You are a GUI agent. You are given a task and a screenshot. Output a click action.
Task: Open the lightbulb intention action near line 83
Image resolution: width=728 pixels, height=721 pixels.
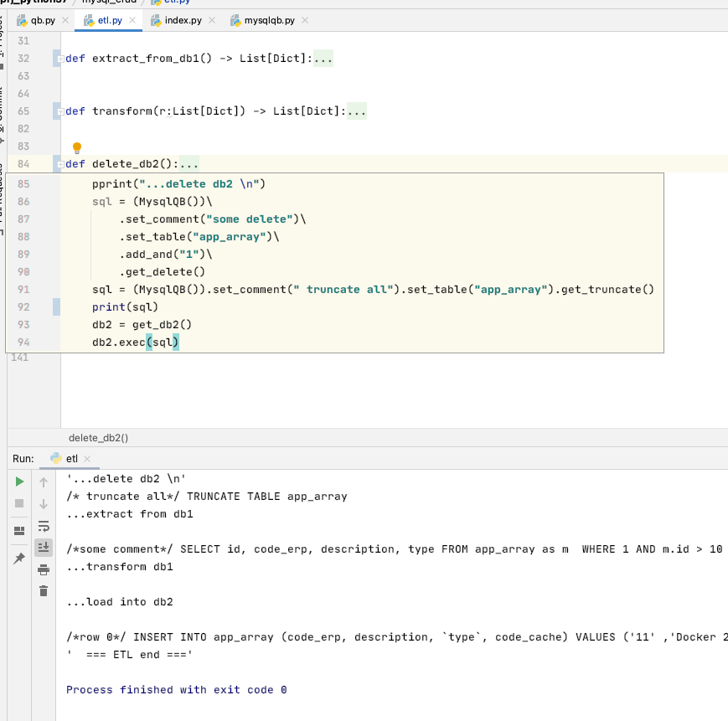tap(76, 147)
